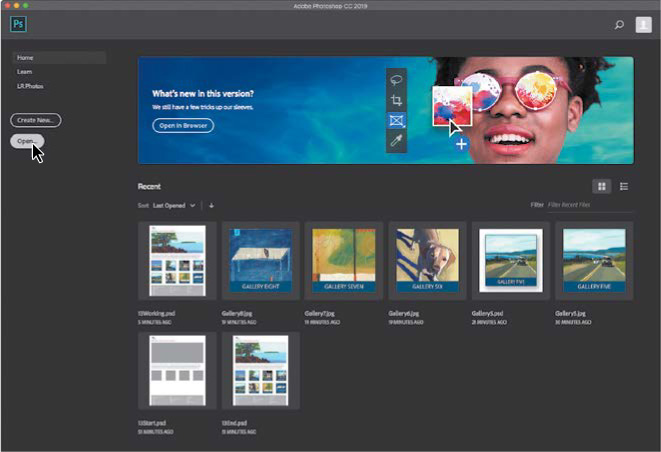Open the Gallery Six dog thumbnail

pos(427,261)
